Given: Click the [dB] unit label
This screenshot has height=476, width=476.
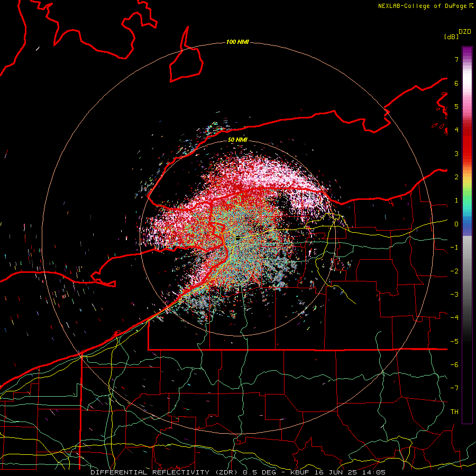Looking at the screenshot, I should tap(452, 36).
